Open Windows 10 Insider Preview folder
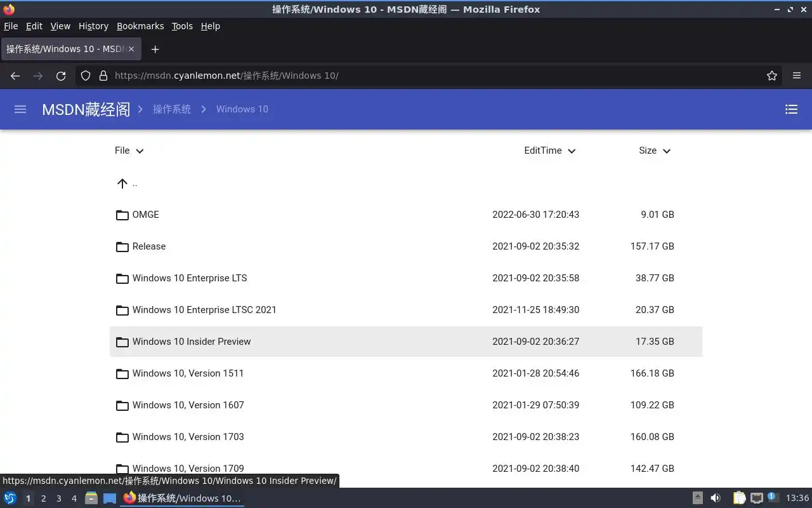812x508 pixels. click(406, 342)
